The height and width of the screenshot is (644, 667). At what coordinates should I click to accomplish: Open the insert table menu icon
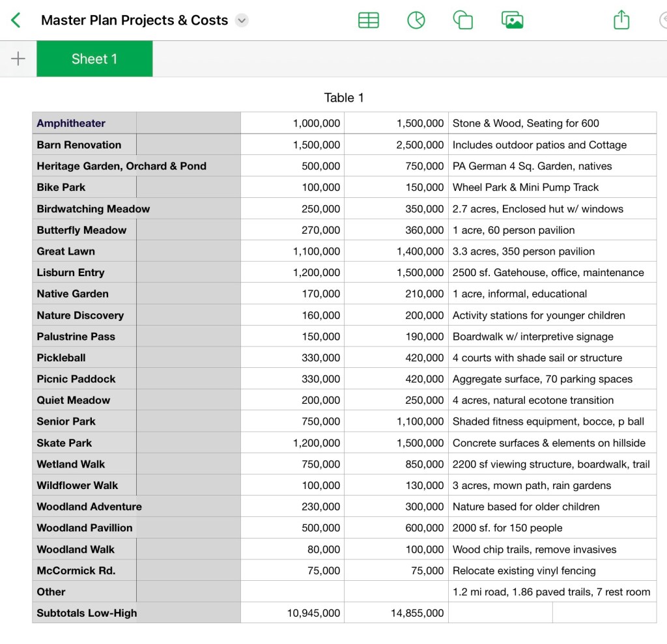pos(368,20)
